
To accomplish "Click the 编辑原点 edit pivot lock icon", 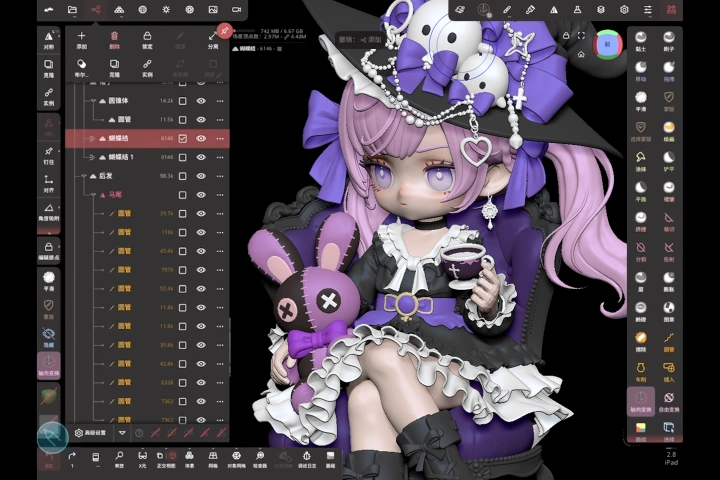I will coord(49,251).
